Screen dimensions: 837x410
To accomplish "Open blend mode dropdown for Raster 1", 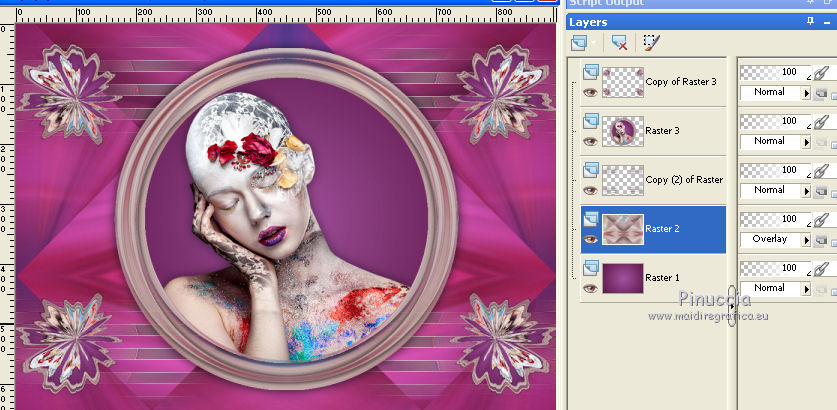I will pos(806,290).
